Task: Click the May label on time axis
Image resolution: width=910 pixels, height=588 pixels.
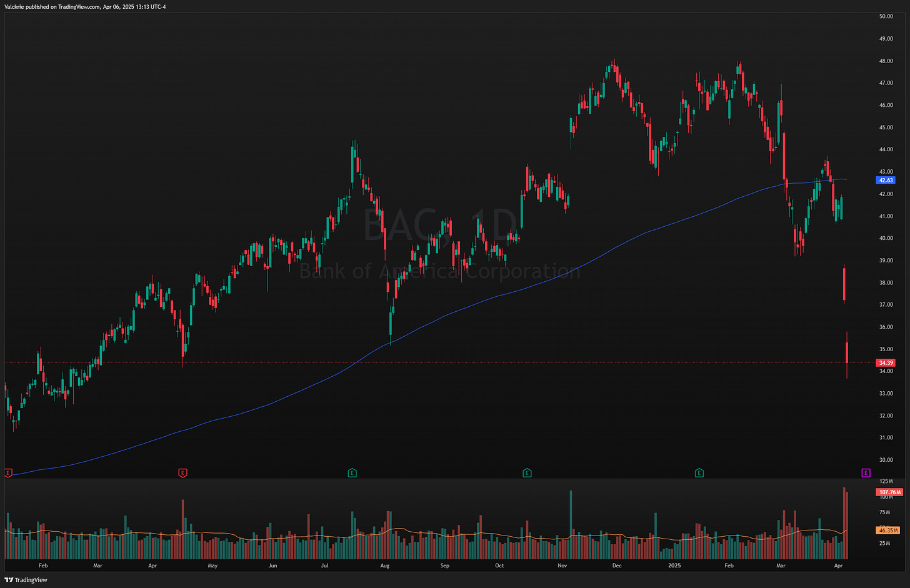Action: point(212,566)
